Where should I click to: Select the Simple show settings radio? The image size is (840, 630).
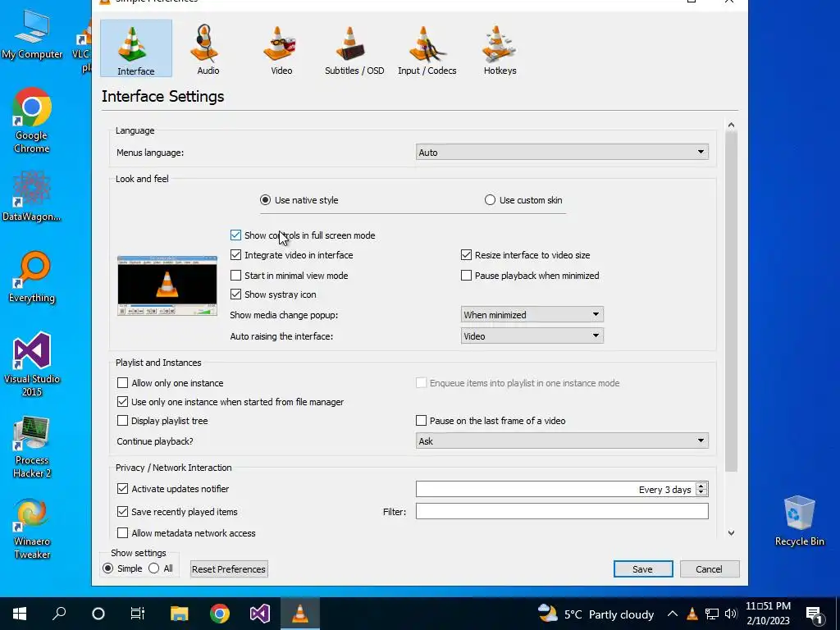108,568
